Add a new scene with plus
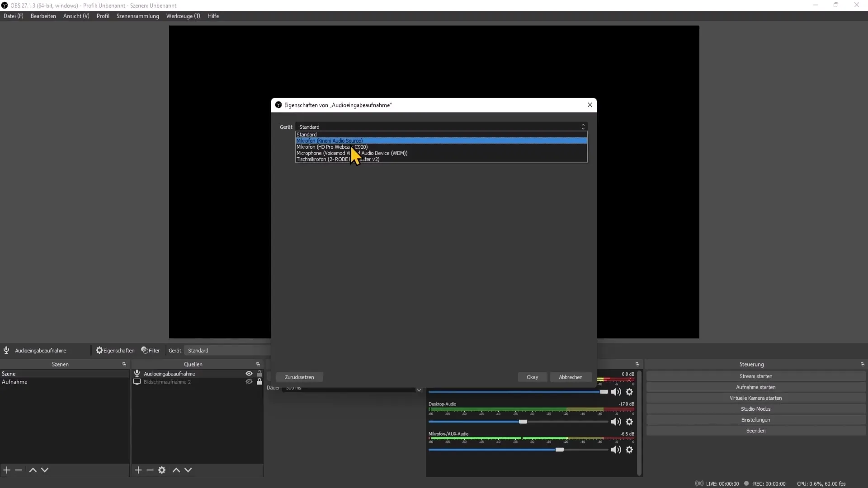The image size is (868, 488). click(7, 470)
